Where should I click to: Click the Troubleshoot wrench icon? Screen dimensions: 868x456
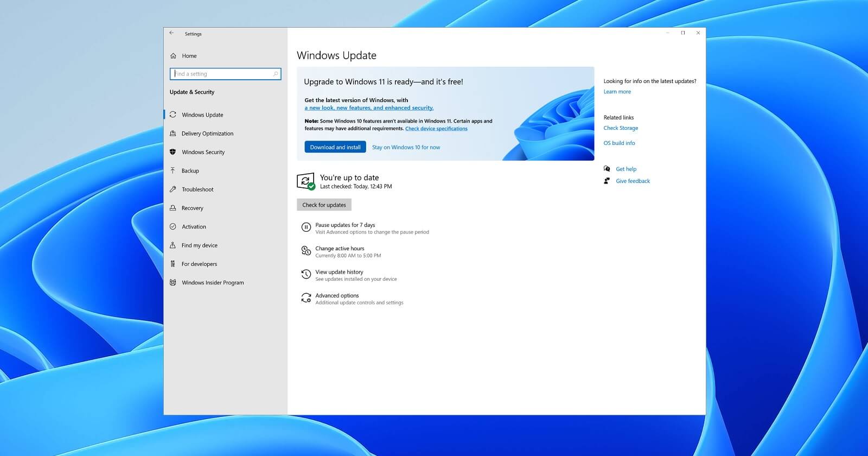[173, 189]
